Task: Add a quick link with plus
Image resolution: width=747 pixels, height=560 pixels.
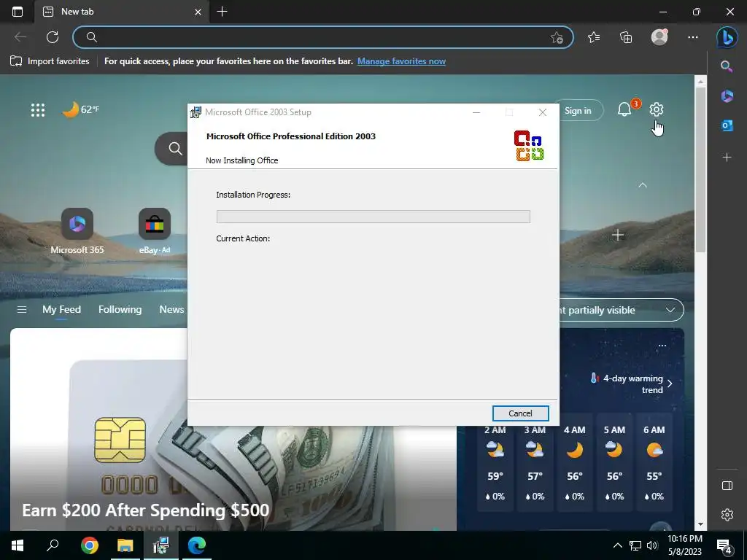Action: (618, 236)
